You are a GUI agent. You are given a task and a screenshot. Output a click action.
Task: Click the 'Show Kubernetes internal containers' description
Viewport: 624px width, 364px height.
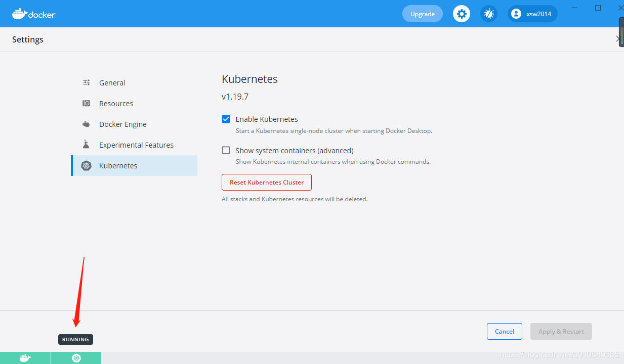tap(333, 162)
